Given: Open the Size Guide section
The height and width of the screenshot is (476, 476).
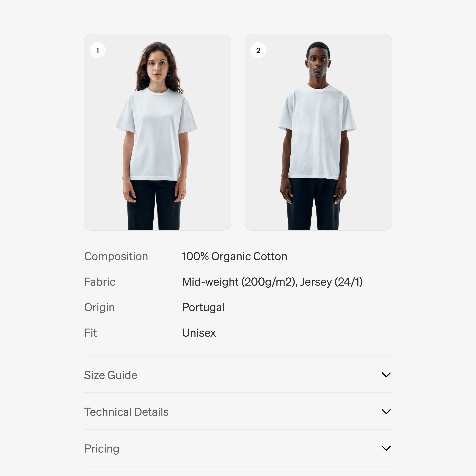Looking at the screenshot, I should coord(238,374).
